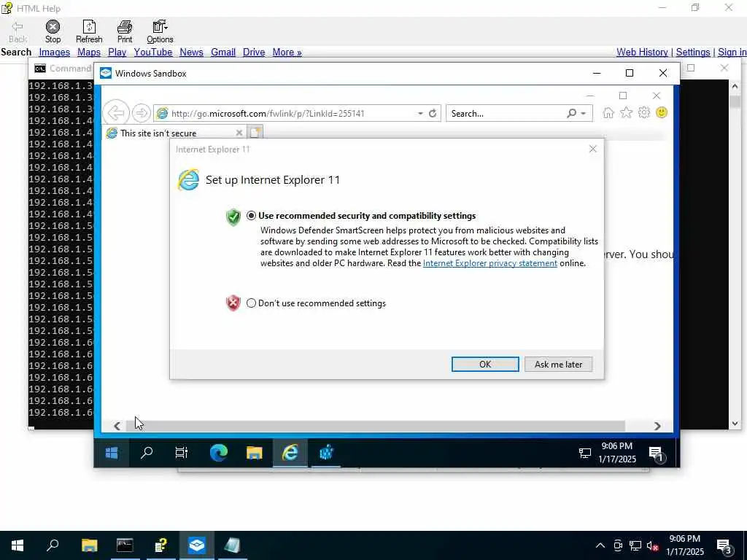The height and width of the screenshot is (560, 747).
Task: Click the Refresh icon in HTML Help toolbar
Action: click(x=89, y=31)
